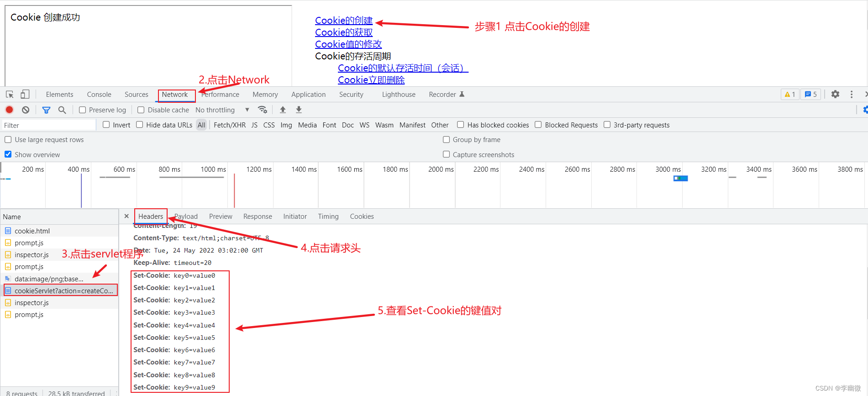Tick Hide data URLs checkbox
The width and height of the screenshot is (868, 396).
point(140,125)
